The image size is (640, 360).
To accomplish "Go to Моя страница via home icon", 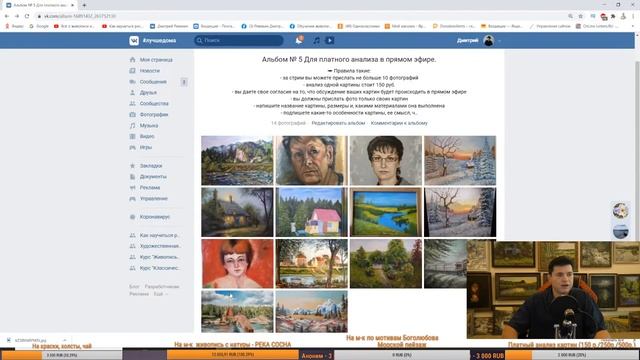I will (x=132, y=60).
